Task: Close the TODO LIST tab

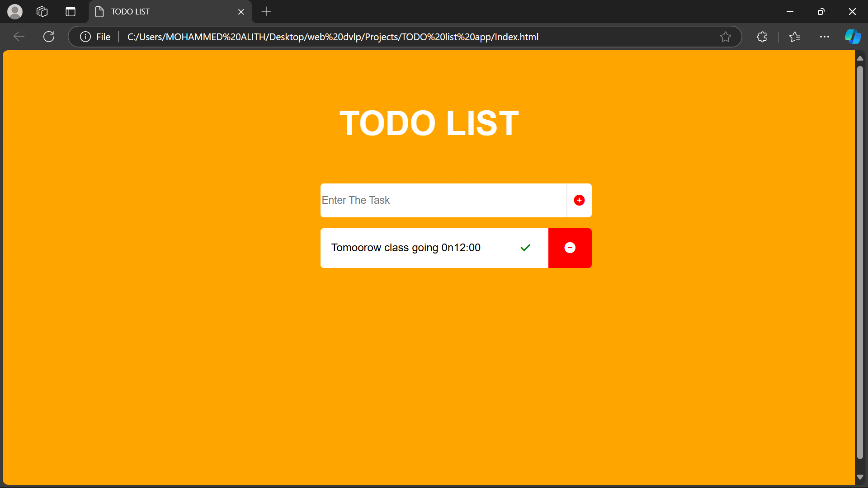Action: pos(241,12)
